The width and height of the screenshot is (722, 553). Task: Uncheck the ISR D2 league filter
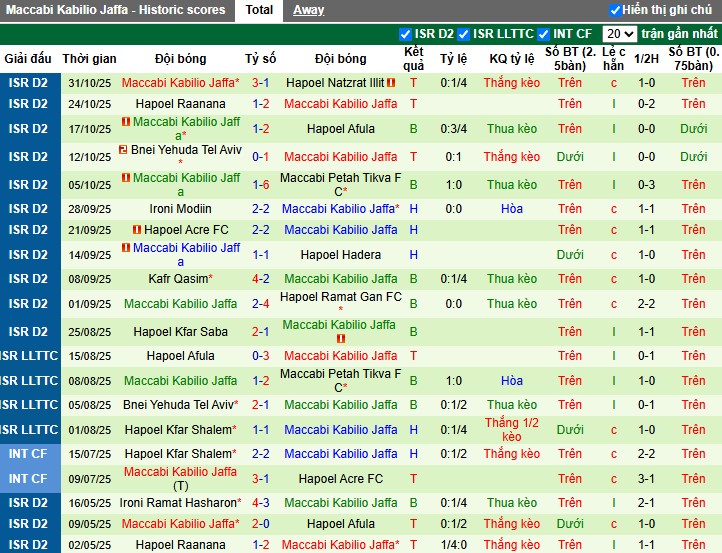[405, 34]
